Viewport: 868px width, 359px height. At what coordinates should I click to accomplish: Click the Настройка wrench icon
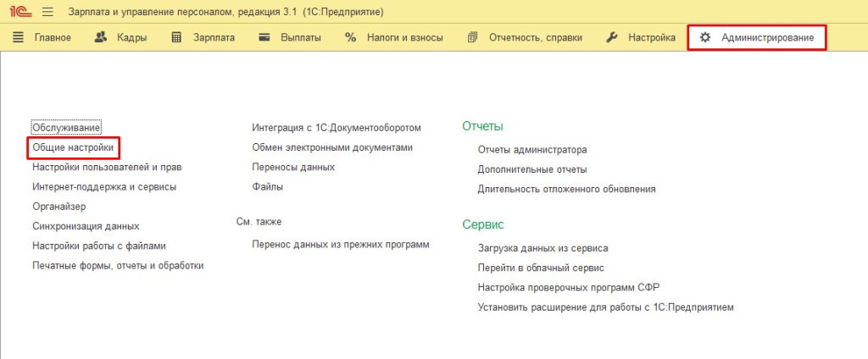(612, 37)
